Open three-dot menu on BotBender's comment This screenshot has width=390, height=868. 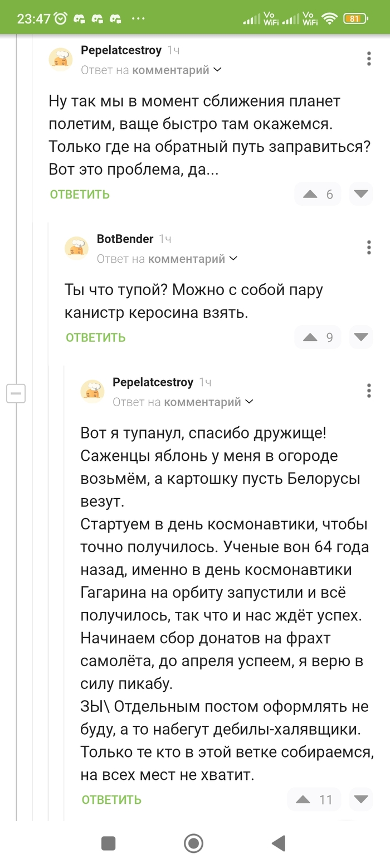[x=369, y=247]
